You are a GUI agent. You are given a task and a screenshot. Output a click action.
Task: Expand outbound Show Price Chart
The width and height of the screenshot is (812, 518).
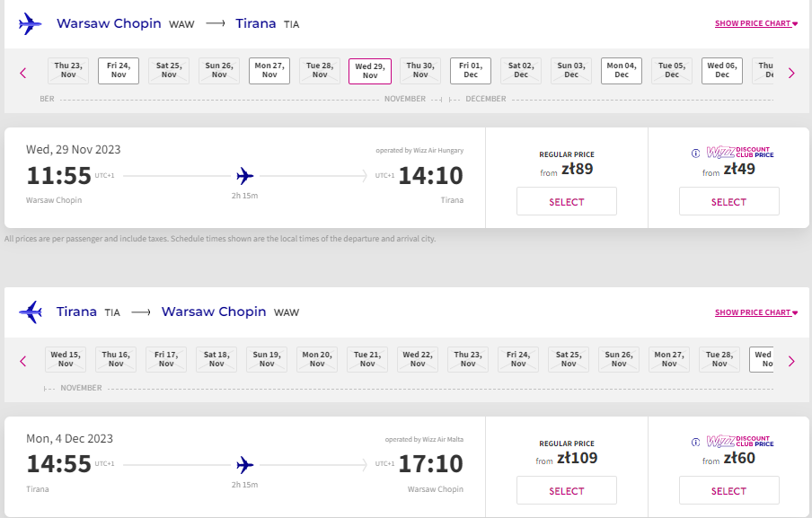756,24
